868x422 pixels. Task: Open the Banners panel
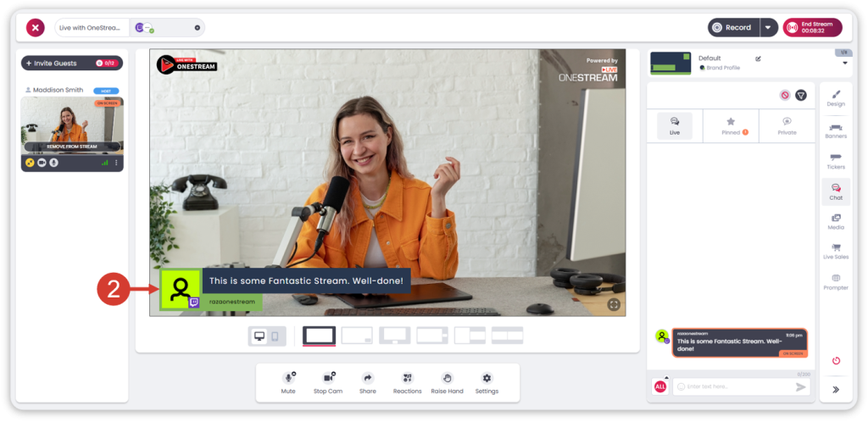click(836, 130)
